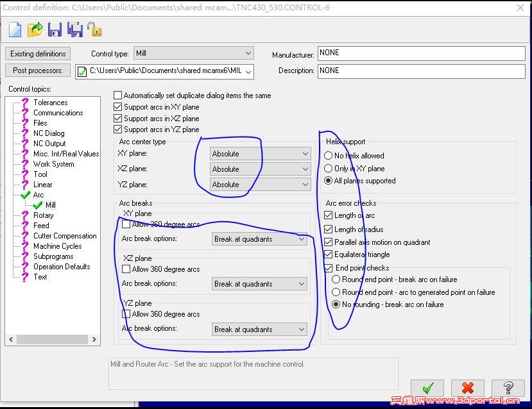The height and width of the screenshot is (409, 532).
Task: Open XZ plane arc center type dropdown
Action: click(x=261, y=169)
